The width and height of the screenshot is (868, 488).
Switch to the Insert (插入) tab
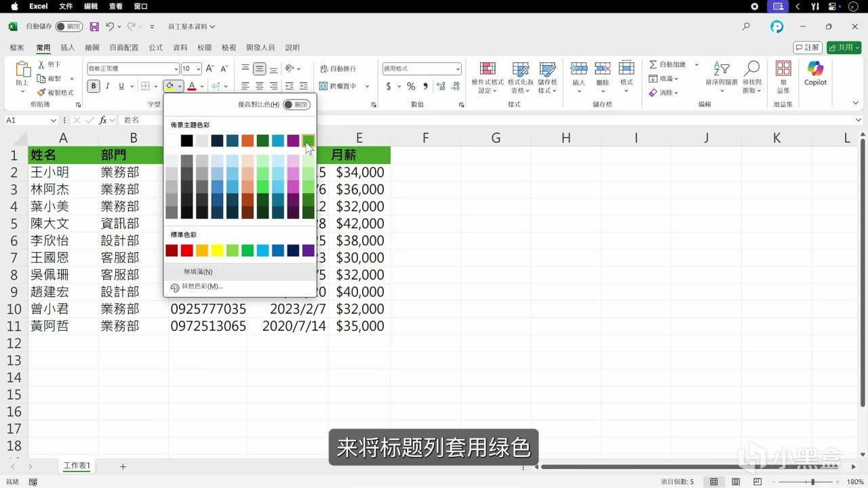[x=68, y=47]
